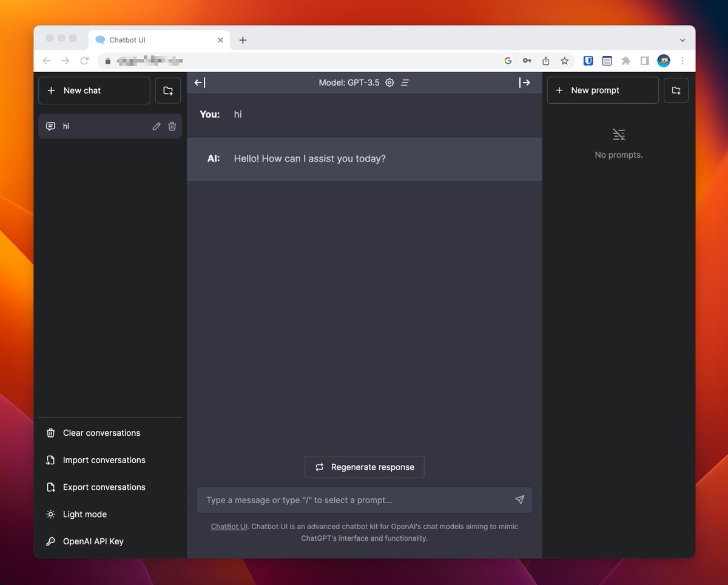This screenshot has height=585, width=728.
Task: Share this page icon
Action: pyautogui.click(x=545, y=61)
